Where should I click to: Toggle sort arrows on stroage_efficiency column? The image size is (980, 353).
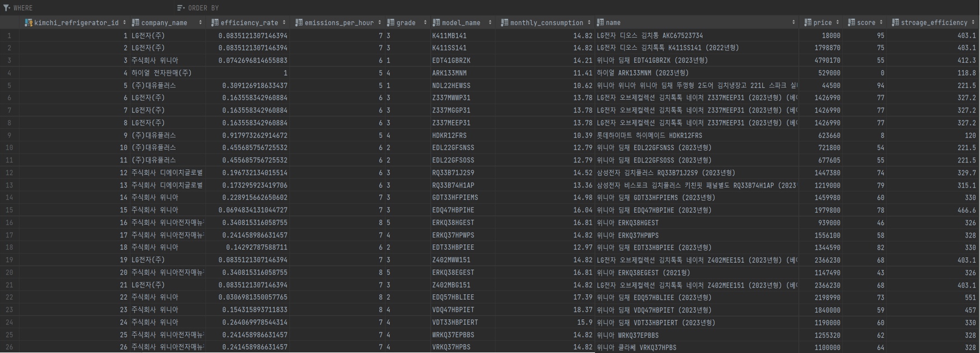973,22
